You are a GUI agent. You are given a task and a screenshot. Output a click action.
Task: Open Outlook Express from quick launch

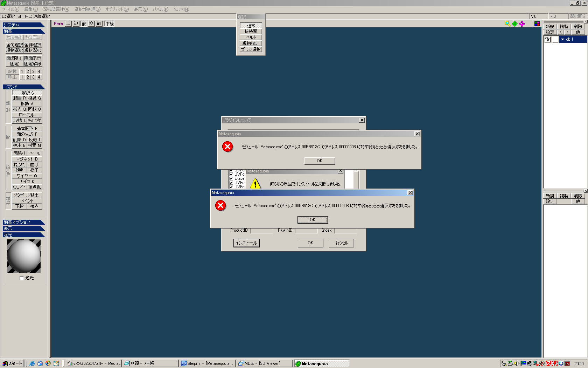pos(40,363)
